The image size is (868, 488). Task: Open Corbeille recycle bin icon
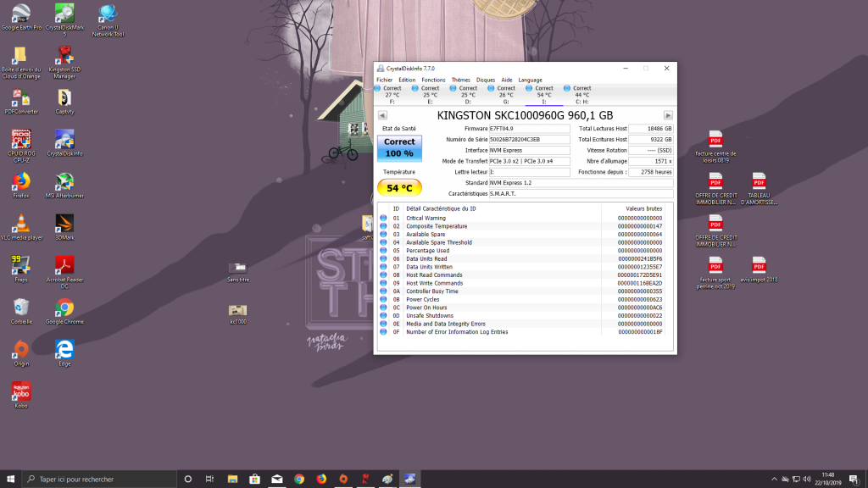tap(21, 311)
